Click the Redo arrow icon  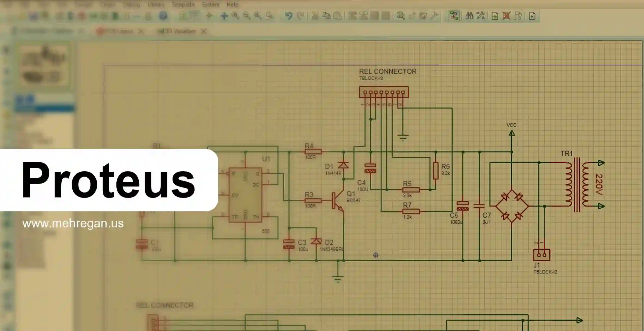coord(300,16)
